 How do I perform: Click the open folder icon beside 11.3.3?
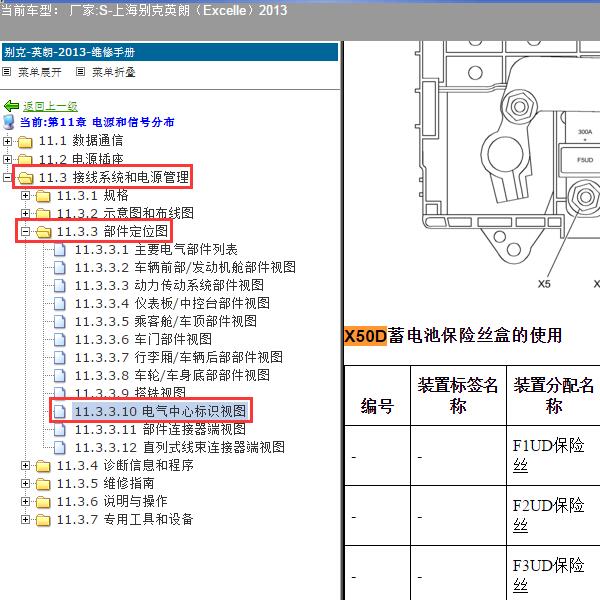coord(44,232)
